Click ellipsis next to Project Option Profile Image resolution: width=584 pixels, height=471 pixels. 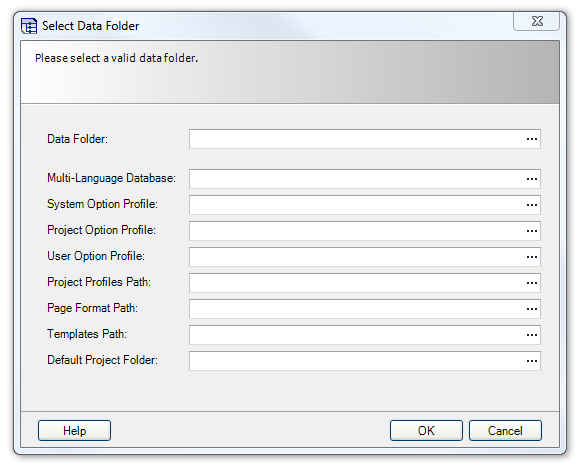pyautogui.click(x=531, y=231)
